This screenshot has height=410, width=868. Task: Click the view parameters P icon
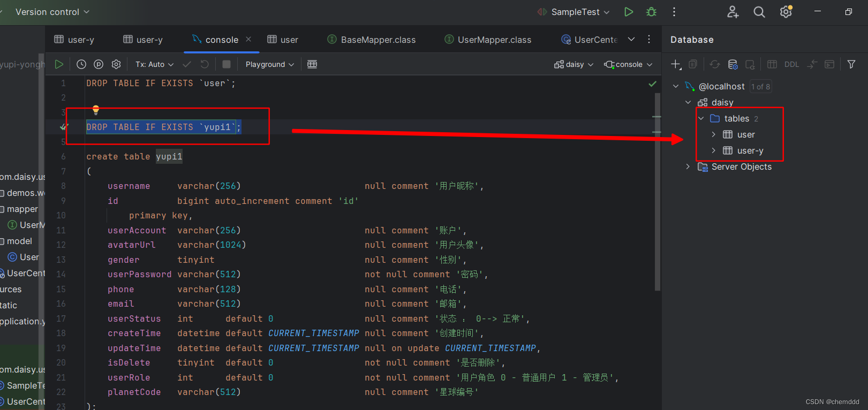point(99,64)
